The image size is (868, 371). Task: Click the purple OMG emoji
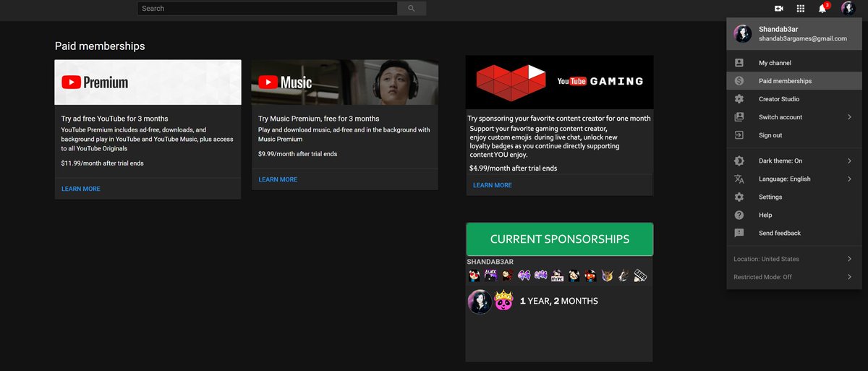(x=541, y=276)
